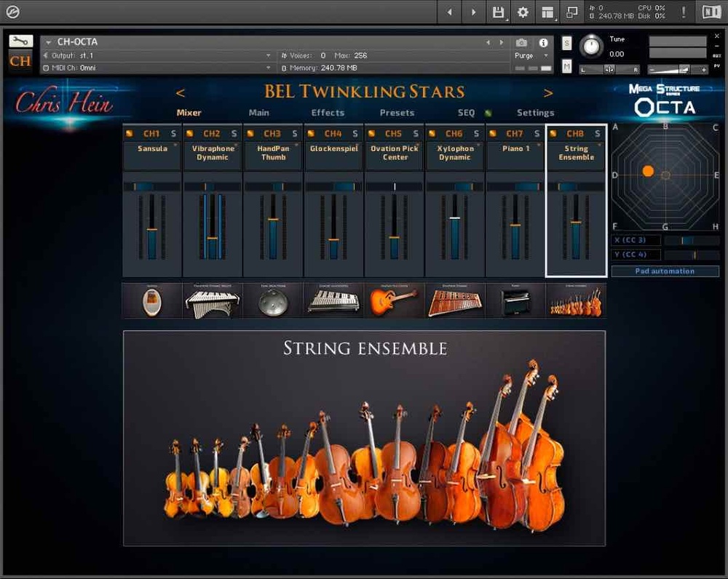
Task: Switch to the Mixer tab
Action: (189, 113)
